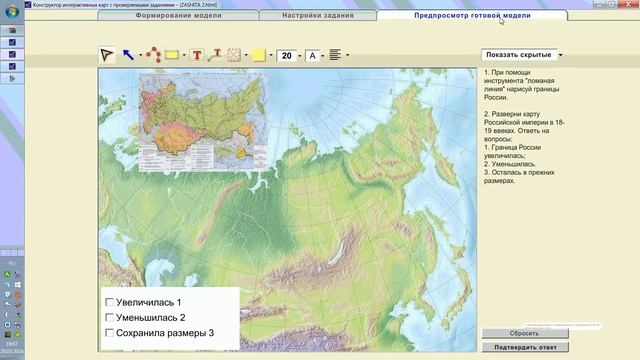
Task: Select Предпросмотр готовой модели tab
Action: tap(472, 15)
